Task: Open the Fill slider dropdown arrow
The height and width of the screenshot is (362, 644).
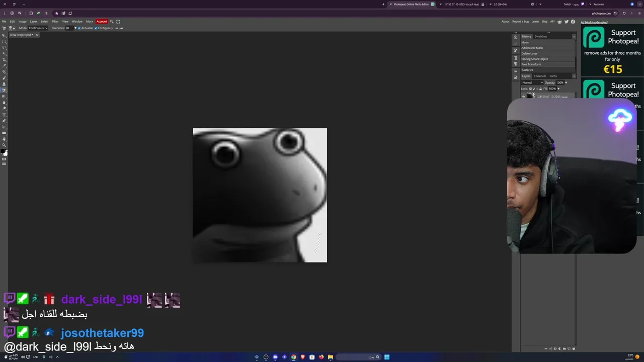Action: click(x=558, y=88)
